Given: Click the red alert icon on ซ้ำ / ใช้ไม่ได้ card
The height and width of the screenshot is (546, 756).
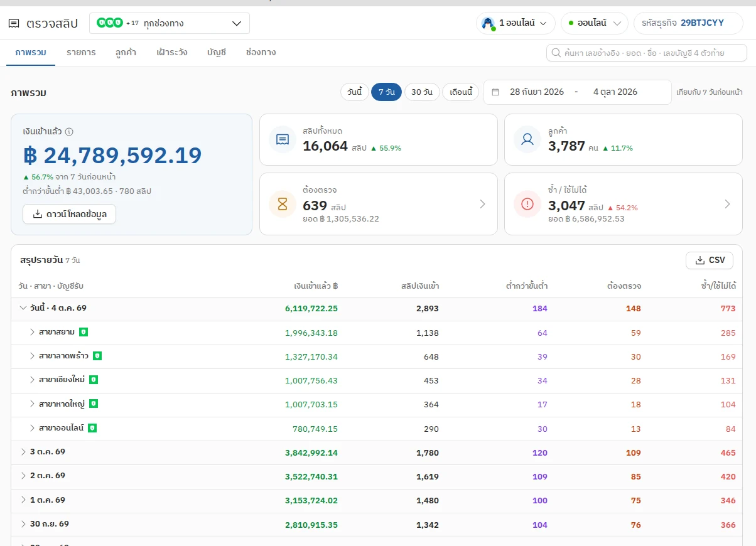Looking at the screenshot, I should tap(527, 204).
